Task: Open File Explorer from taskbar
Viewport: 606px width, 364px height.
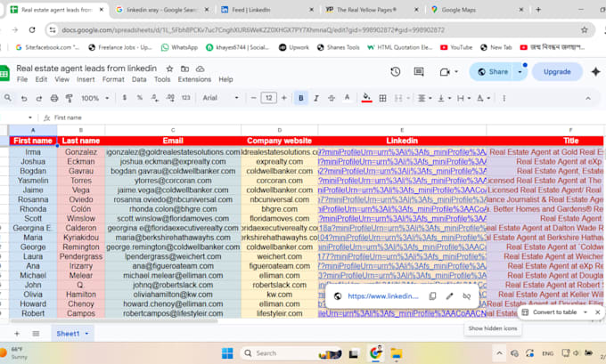Action: [x=396, y=353]
